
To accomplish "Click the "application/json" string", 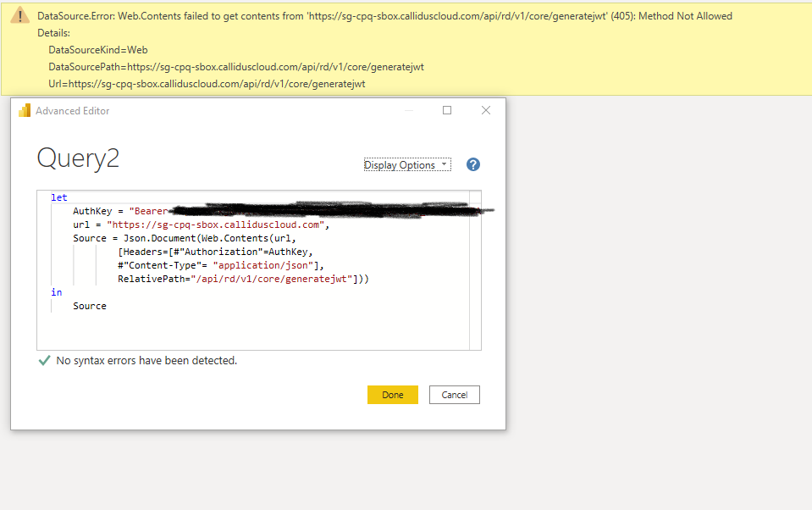I will coord(263,265).
